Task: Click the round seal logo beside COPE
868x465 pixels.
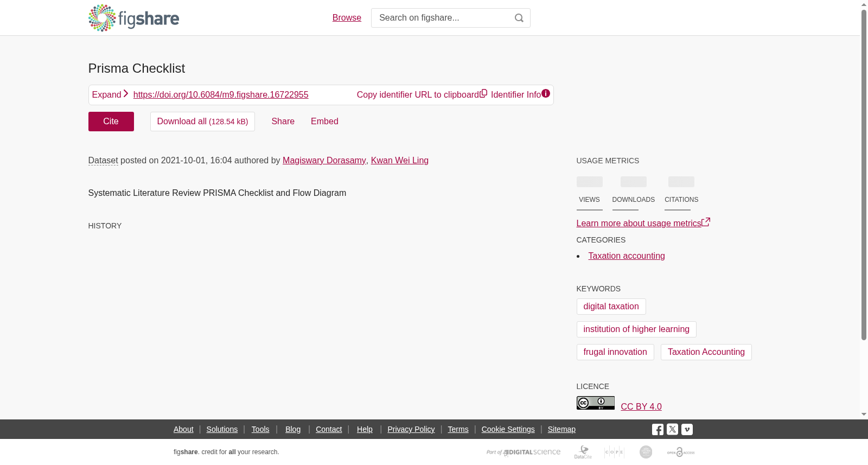Action: click(646, 452)
